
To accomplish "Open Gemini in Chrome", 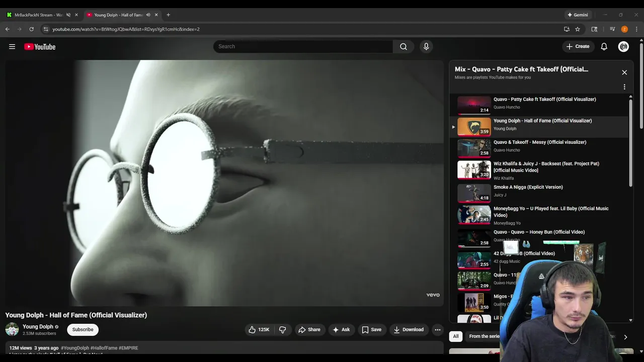I will click(578, 15).
